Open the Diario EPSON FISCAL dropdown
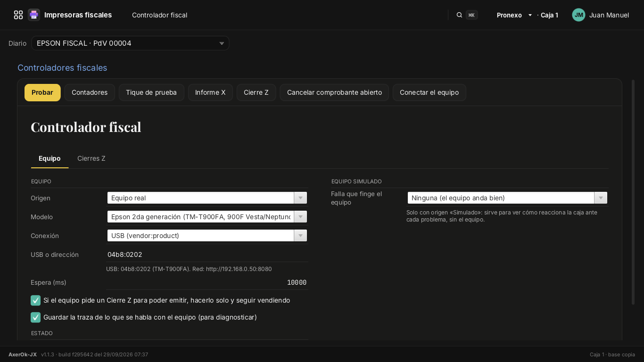Viewport: 644px width, 362px height. pyautogui.click(x=130, y=43)
